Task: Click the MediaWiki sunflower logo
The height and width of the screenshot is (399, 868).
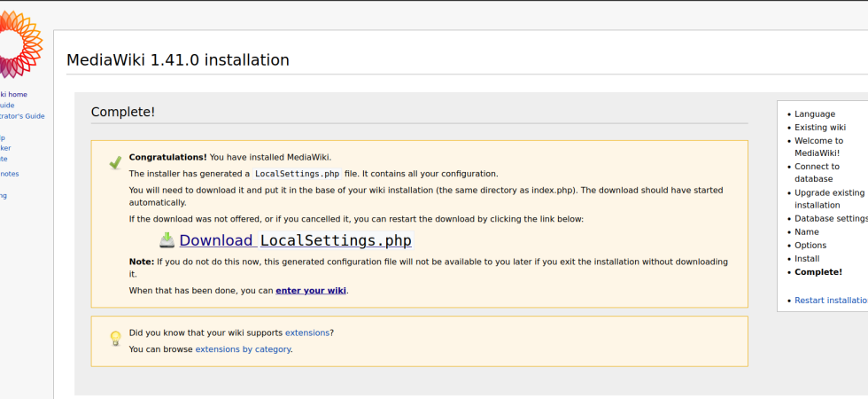Action: (21, 44)
